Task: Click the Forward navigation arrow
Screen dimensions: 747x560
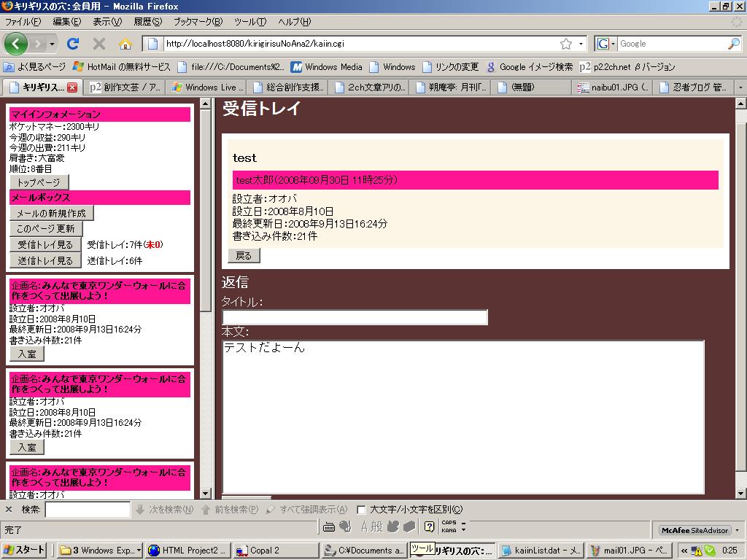Action: [38, 44]
